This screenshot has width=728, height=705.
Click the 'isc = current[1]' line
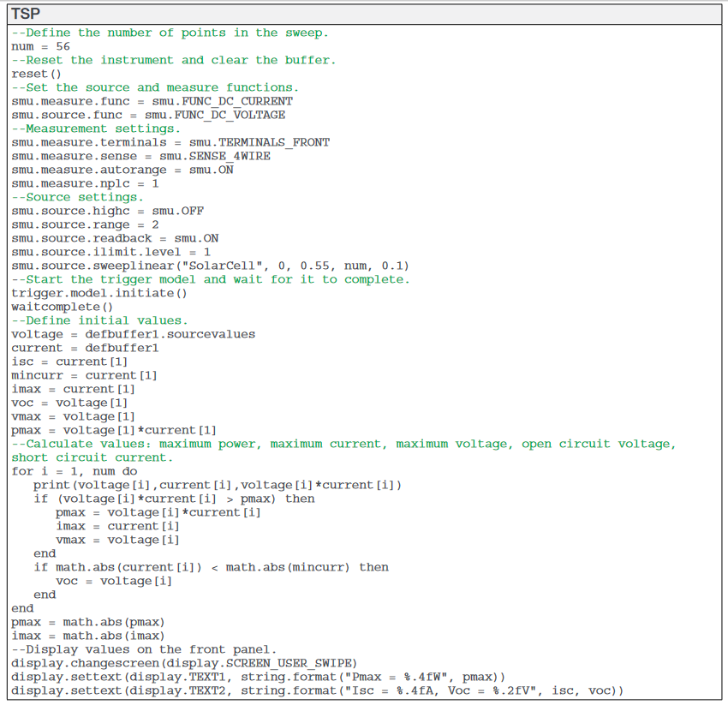pyautogui.click(x=69, y=361)
